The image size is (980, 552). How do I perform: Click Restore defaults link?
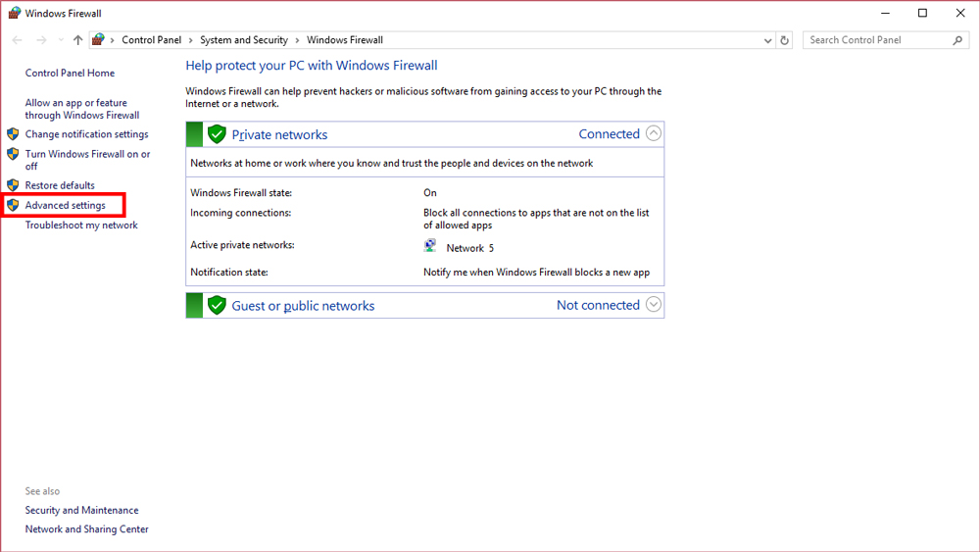click(60, 185)
